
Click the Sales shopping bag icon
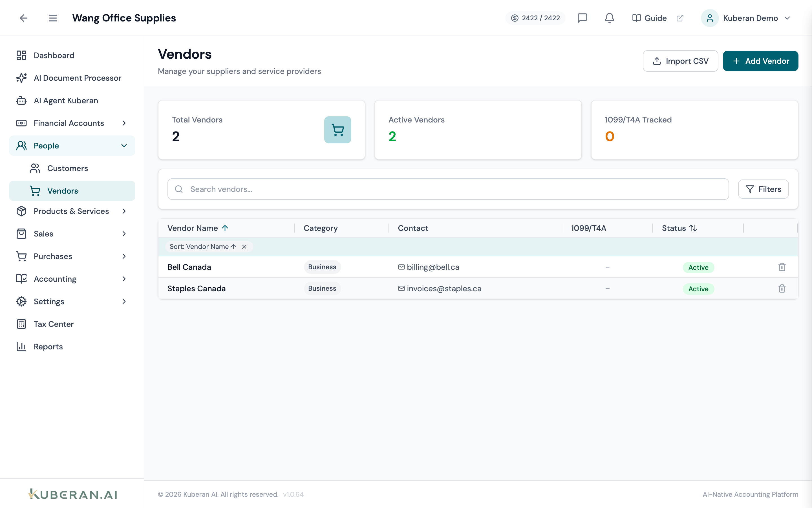[21, 233]
